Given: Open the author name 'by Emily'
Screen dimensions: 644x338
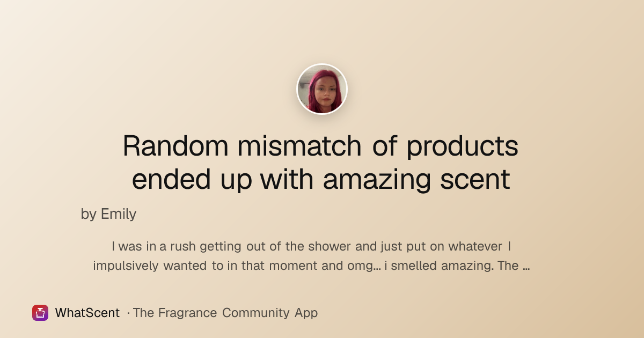Looking at the screenshot, I should 108,214.
